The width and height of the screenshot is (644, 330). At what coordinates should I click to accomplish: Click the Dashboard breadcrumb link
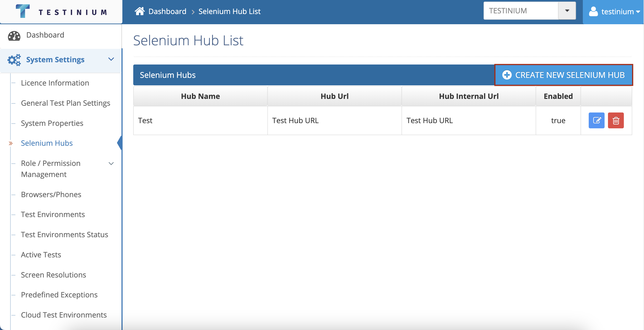(167, 11)
